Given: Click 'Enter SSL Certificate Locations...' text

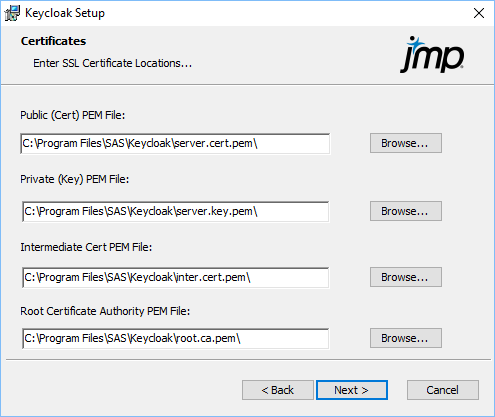Looking at the screenshot, I should 112,63.
